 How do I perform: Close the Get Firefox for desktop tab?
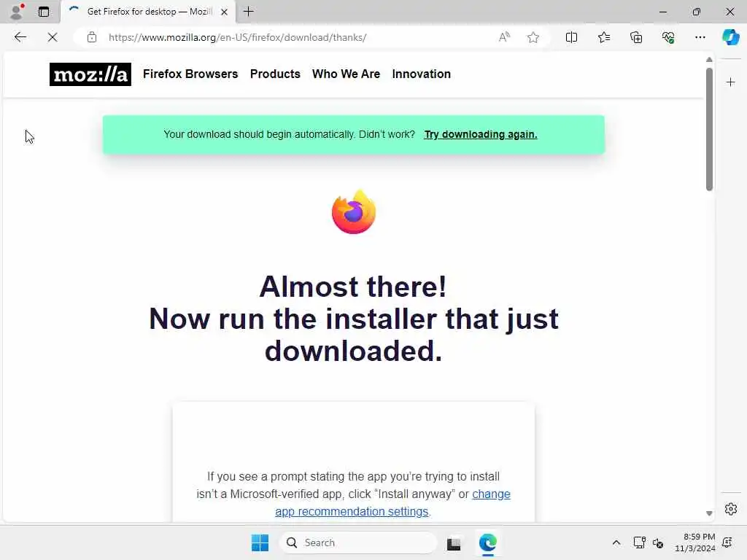225,12
